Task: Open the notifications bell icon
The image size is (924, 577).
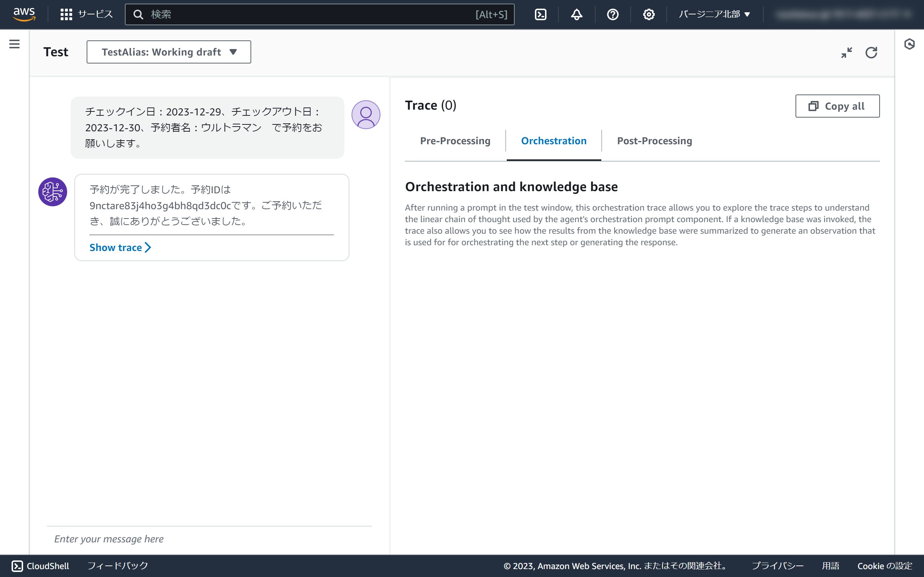Action: point(576,14)
